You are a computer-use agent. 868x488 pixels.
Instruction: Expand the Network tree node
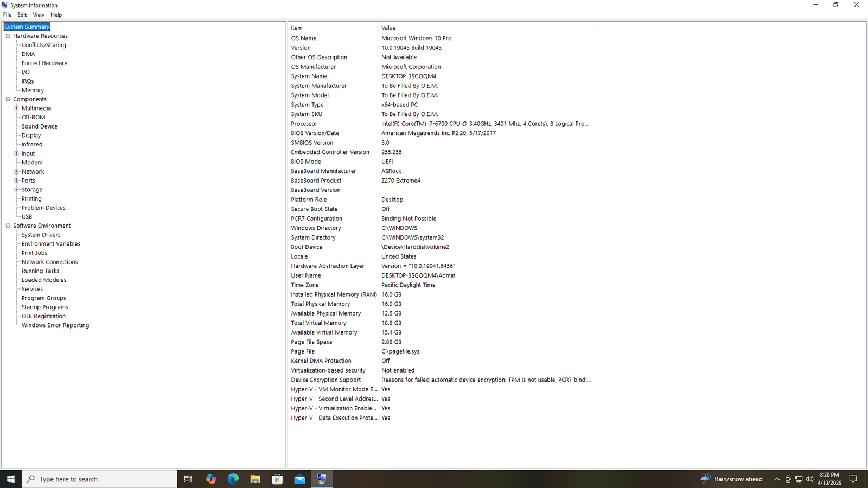(x=17, y=171)
